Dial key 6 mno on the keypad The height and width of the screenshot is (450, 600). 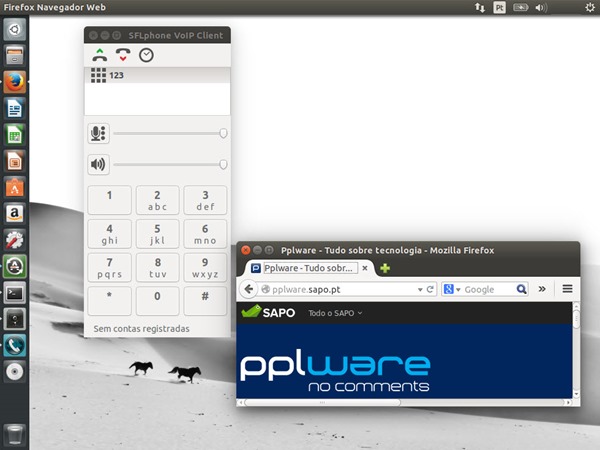(x=205, y=234)
